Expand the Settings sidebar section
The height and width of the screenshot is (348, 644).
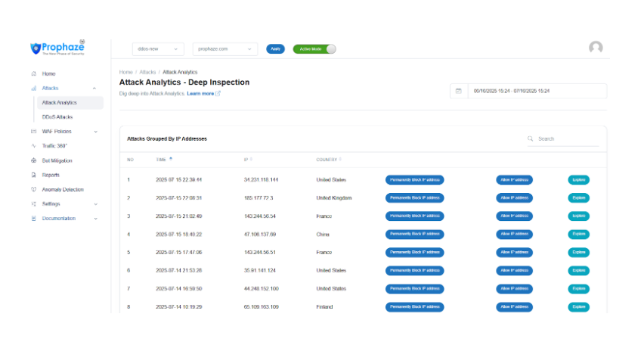pos(95,204)
